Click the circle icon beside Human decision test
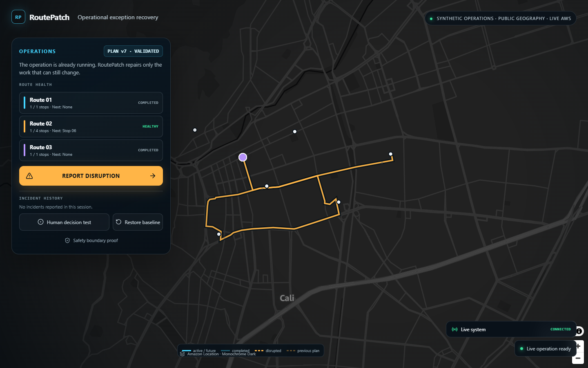The image size is (588, 368). tap(40, 222)
